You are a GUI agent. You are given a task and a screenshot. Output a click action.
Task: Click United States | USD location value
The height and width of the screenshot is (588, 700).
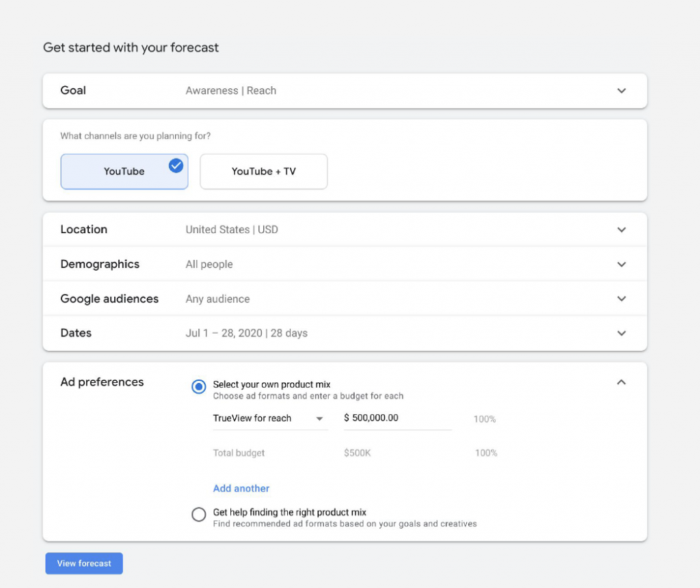pyautogui.click(x=232, y=230)
